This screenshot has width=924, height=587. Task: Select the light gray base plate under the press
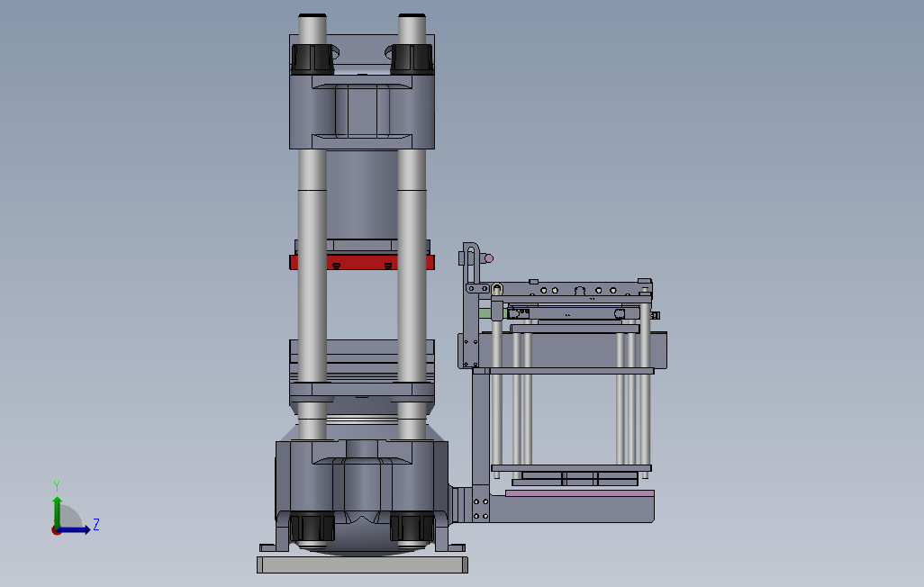tap(362, 564)
